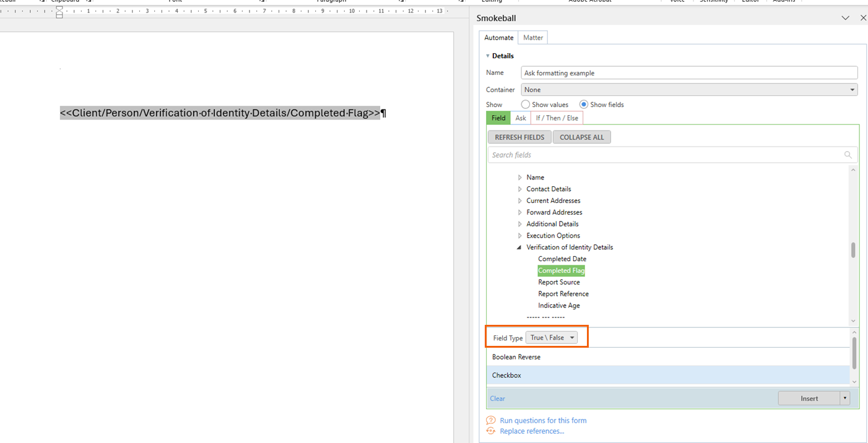Image resolution: width=868 pixels, height=443 pixels.
Task: Click the magnifier icon in Search fields
Action: tap(848, 155)
